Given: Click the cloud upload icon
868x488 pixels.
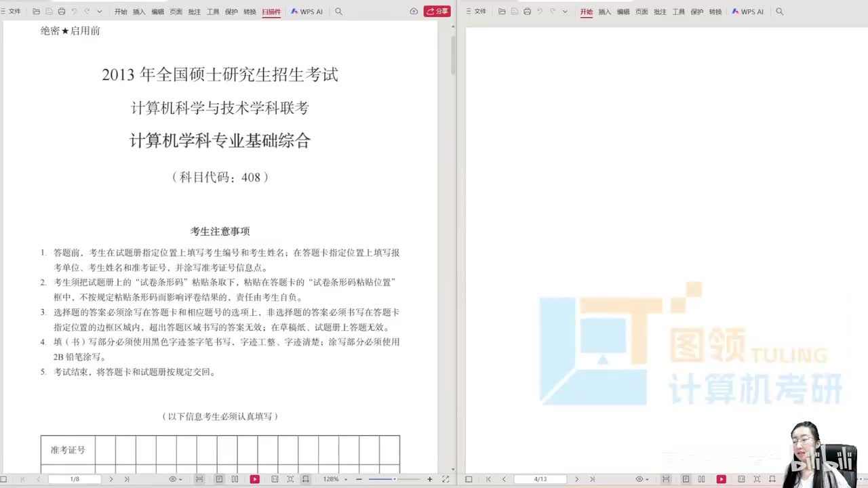Looking at the screenshot, I should (x=414, y=12).
